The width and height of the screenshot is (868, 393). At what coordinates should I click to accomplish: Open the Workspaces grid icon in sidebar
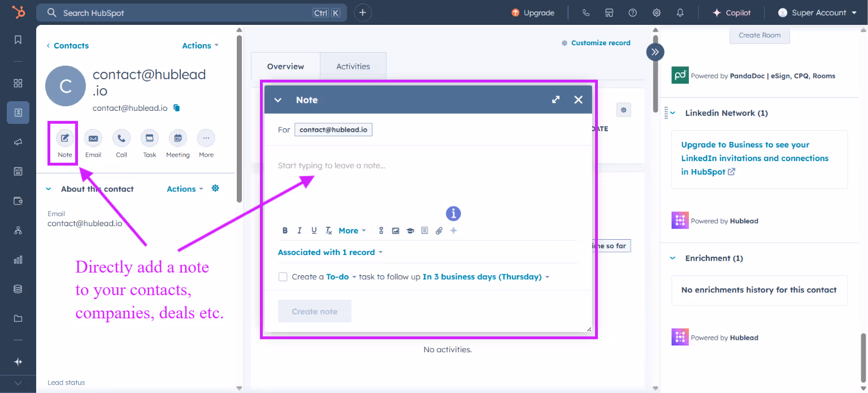pos(18,83)
